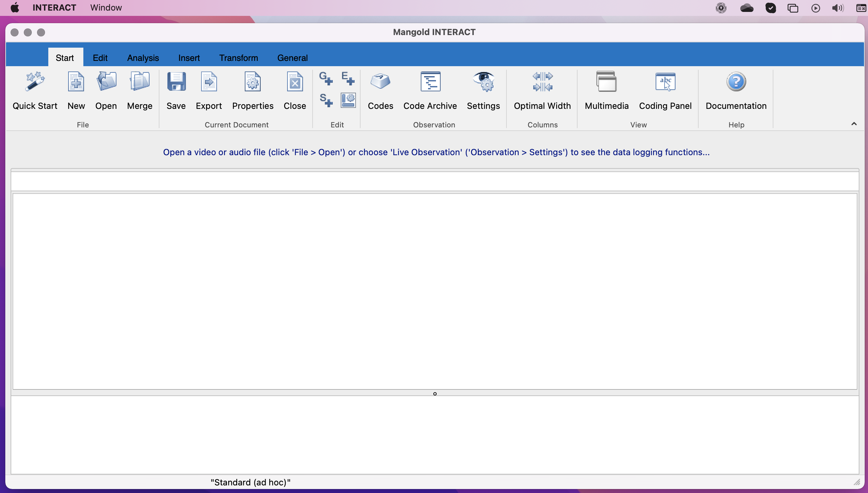This screenshot has height=493, width=868.
Task: Add a group with the G+ icon
Action: coord(325,78)
